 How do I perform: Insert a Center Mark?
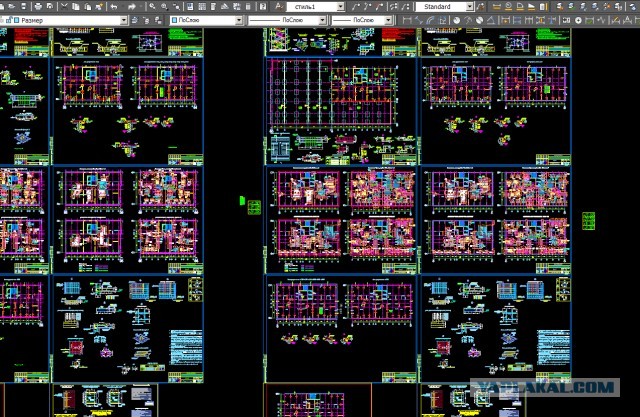coord(578,20)
